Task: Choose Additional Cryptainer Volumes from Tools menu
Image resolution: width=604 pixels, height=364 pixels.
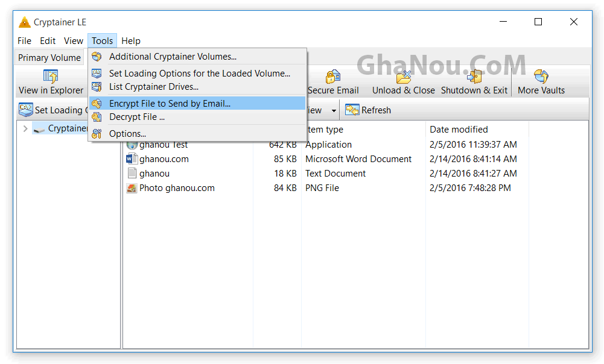Action: [197, 57]
